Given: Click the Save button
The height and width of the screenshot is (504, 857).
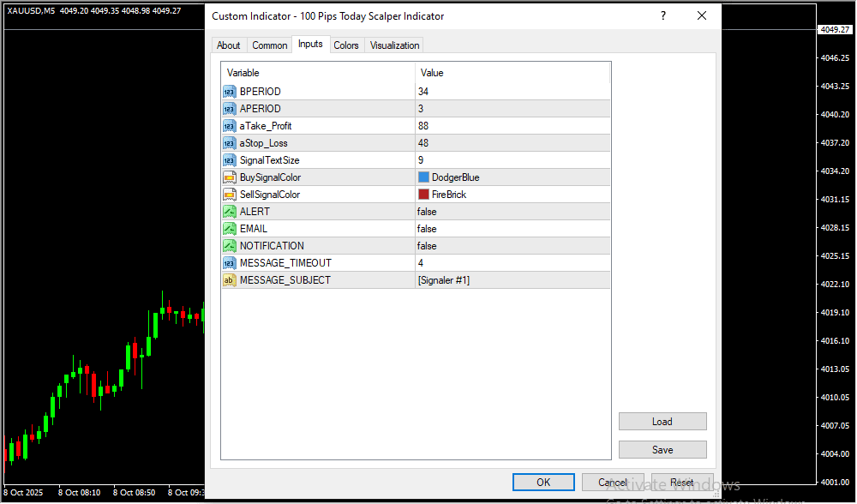Looking at the screenshot, I should (662, 450).
